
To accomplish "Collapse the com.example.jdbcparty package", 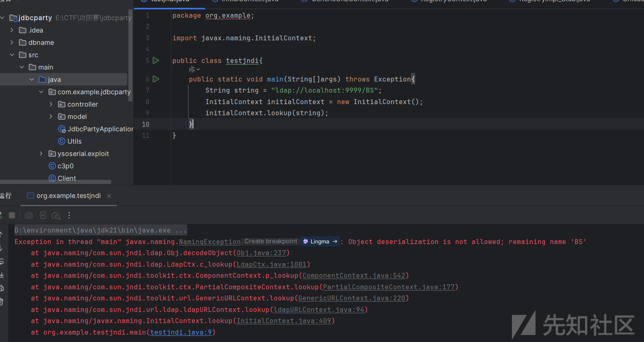I will coord(41,92).
